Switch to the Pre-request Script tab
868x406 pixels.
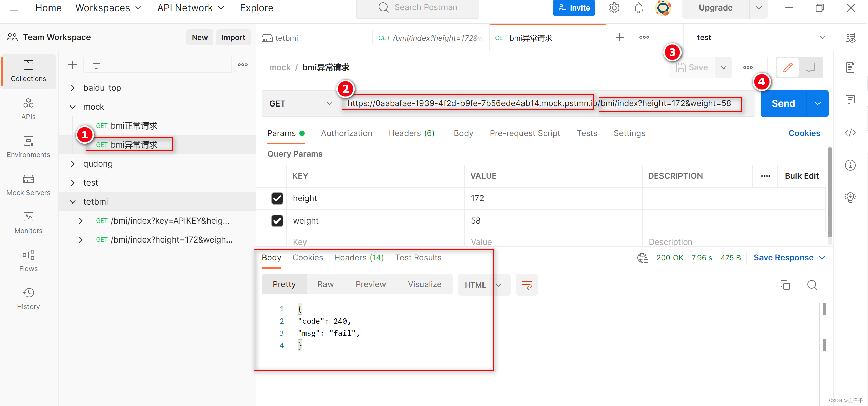coord(525,133)
